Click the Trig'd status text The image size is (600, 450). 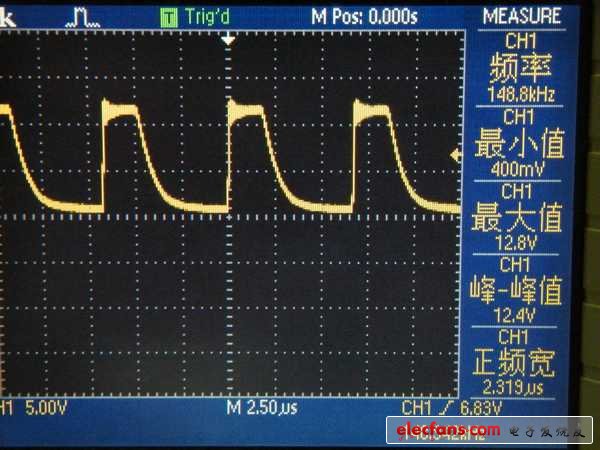[209, 16]
